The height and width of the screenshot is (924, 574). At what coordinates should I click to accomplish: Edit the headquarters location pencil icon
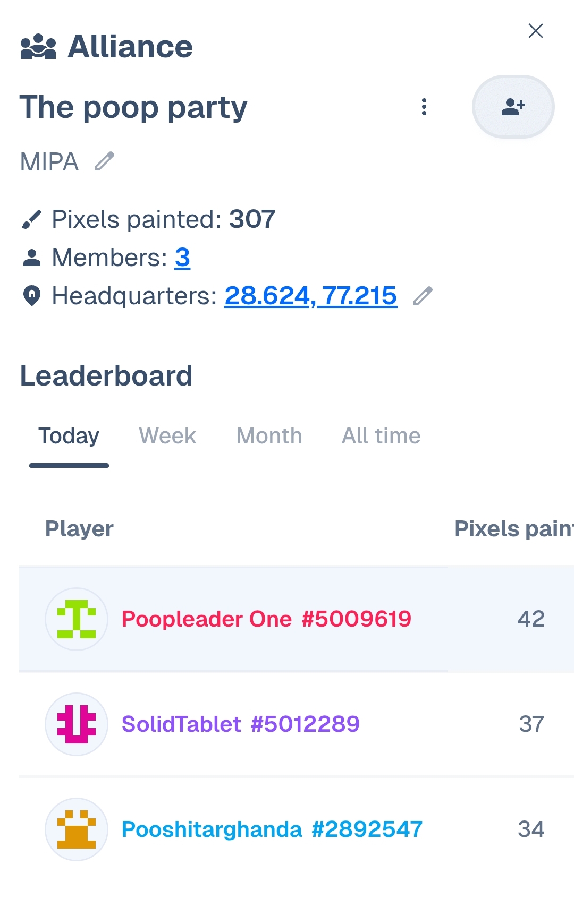tap(423, 296)
